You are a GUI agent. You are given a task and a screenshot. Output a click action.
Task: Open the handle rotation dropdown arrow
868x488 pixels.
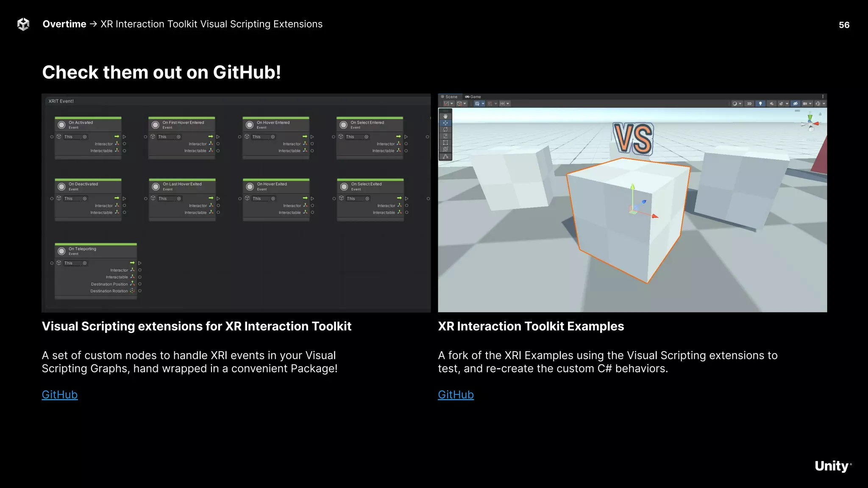pos(465,103)
